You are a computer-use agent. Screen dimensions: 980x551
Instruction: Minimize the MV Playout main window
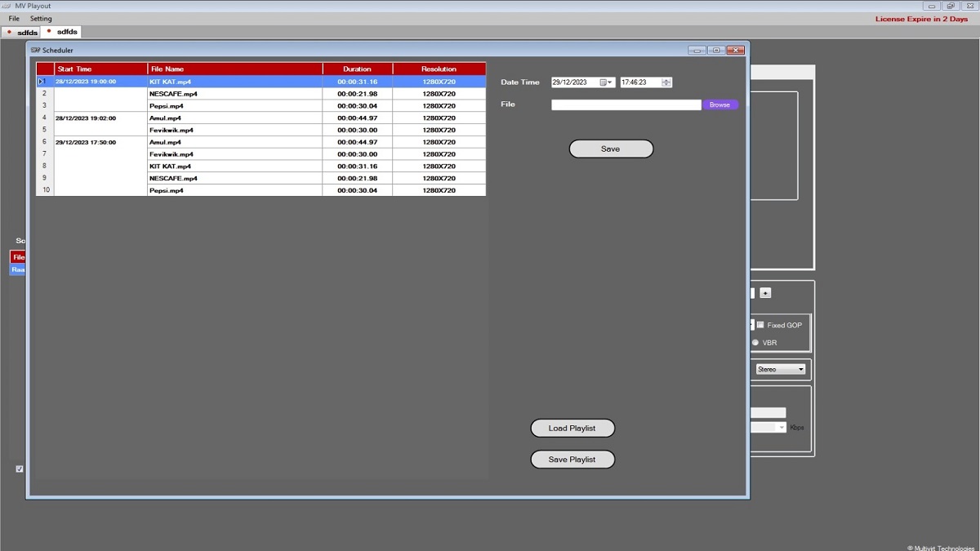click(931, 6)
